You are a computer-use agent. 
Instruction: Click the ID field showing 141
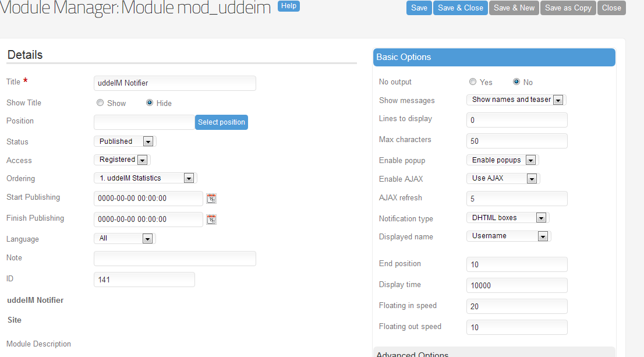tap(144, 280)
